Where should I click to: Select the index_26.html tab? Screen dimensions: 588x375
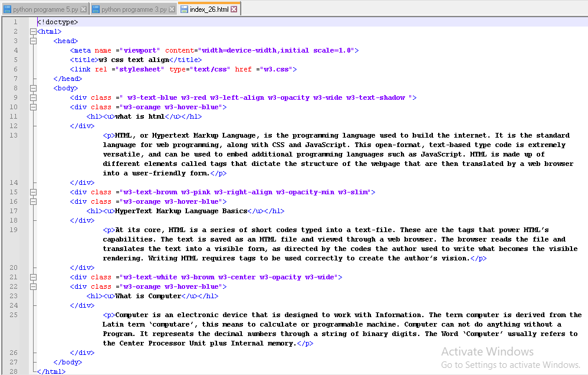209,9
